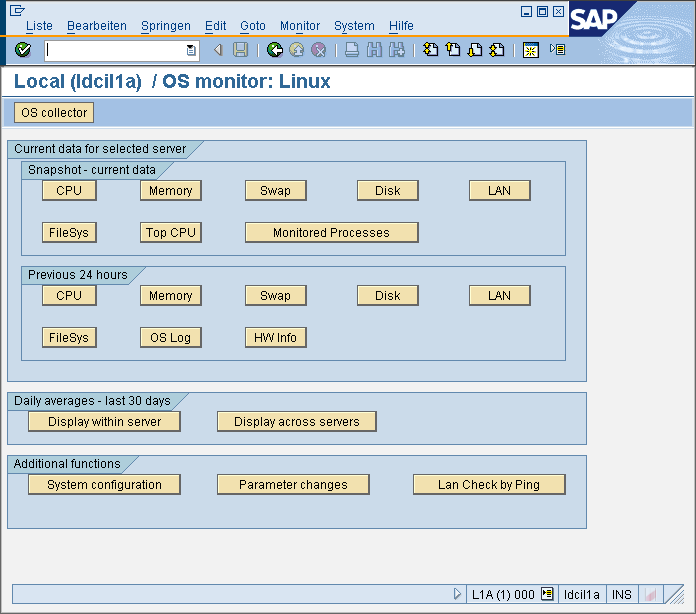Screen dimensions: 696x614
Task: Open the Springen menu
Action: (x=166, y=26)
